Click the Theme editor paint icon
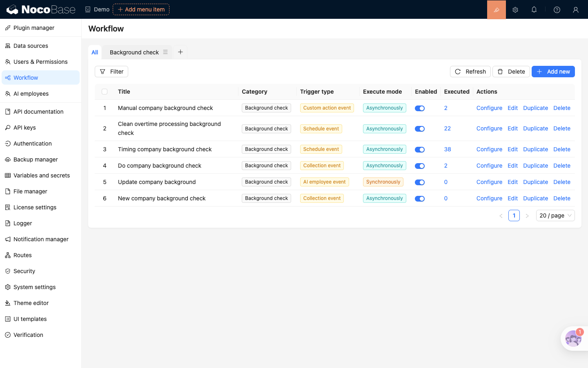Viewport: 588px width, 368px height. pos(8,303)
